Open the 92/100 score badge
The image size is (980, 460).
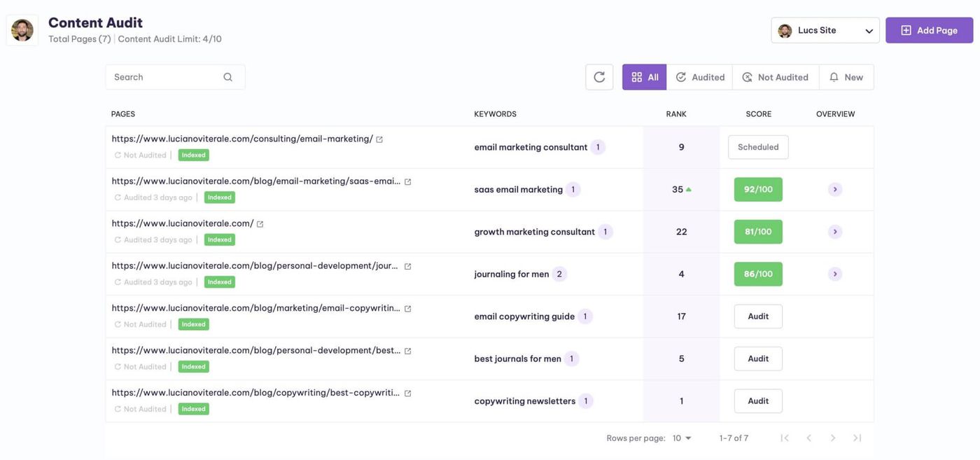tap(758, 190)
